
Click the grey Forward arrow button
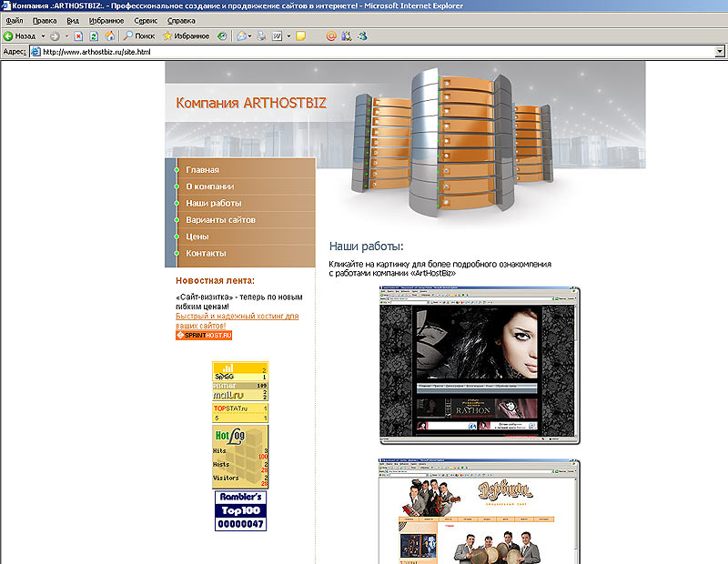[x=55, y=35]
